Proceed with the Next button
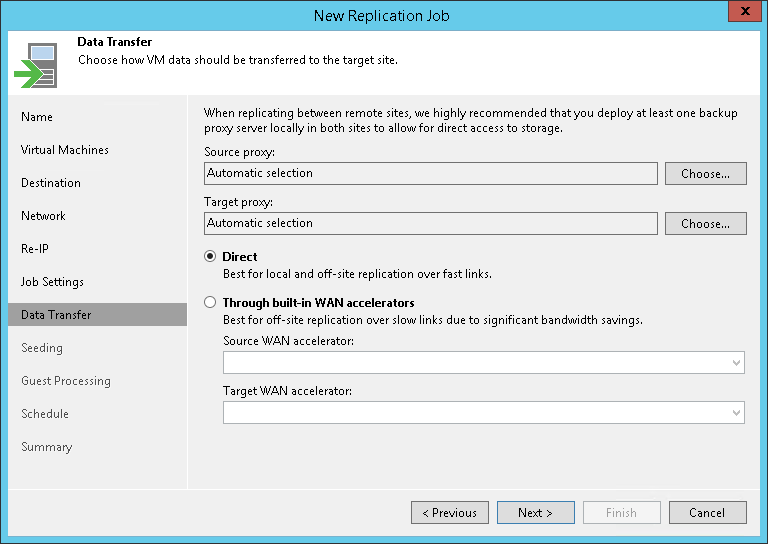The image size is (768, 544). tap(535, 513)
